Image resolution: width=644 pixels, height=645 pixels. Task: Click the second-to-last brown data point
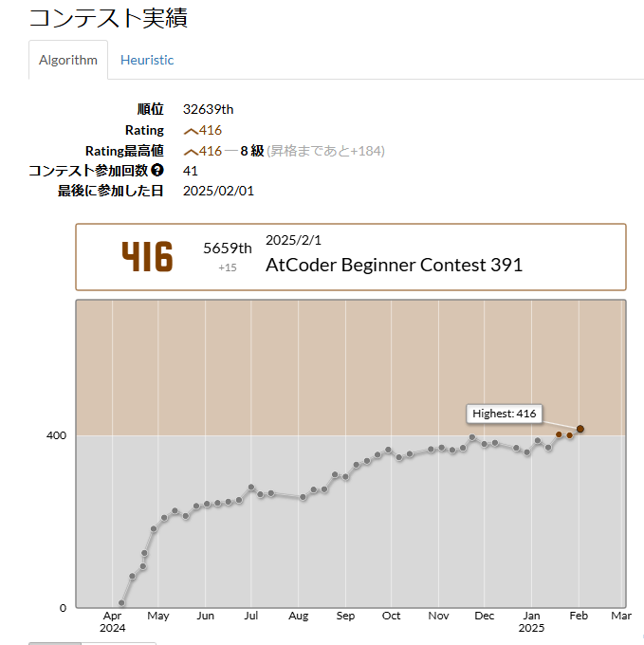(570, 435)
